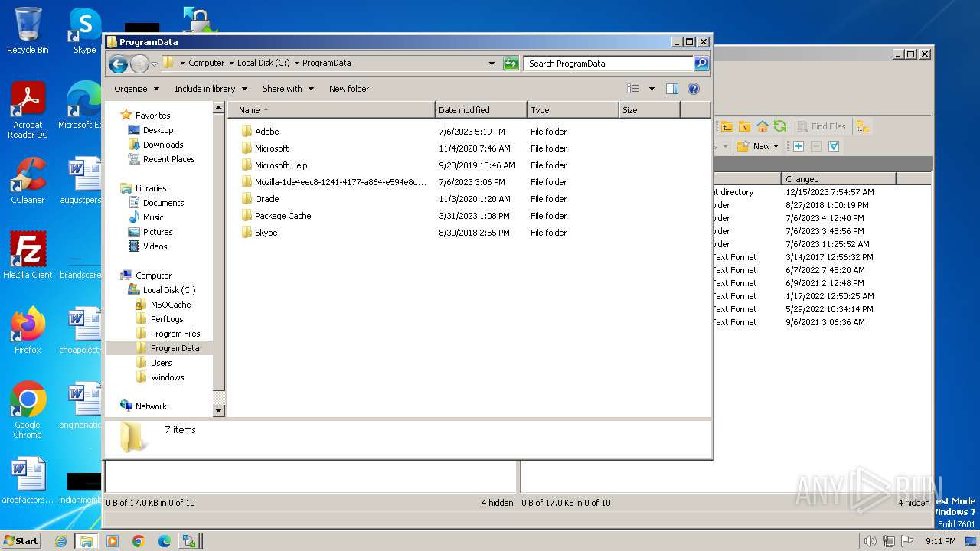Open Chrome from the taskbar

139,541
